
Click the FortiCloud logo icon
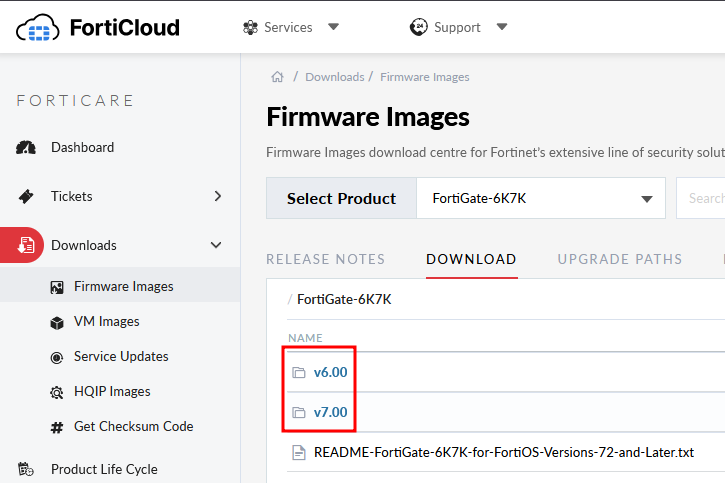[37, 27]
